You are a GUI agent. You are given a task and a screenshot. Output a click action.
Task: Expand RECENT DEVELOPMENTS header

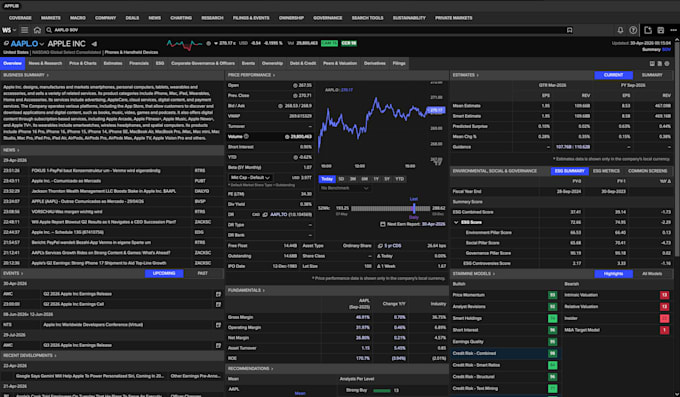coord(29,356)
